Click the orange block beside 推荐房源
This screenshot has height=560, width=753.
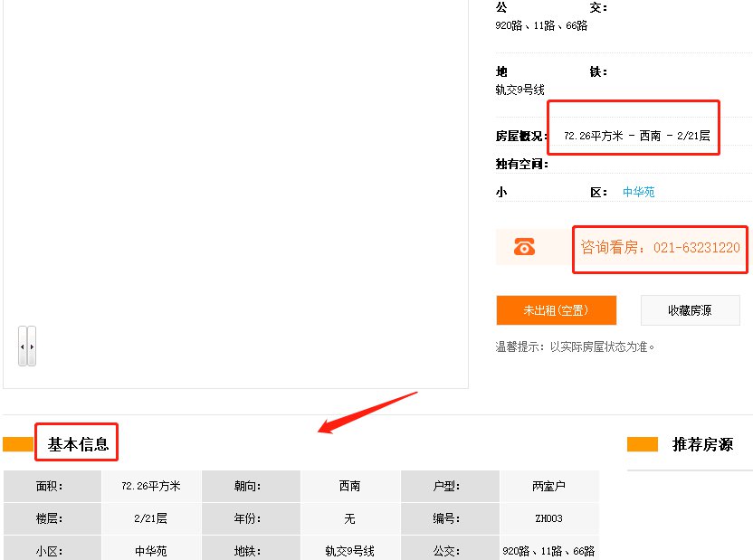click(642, 444)
